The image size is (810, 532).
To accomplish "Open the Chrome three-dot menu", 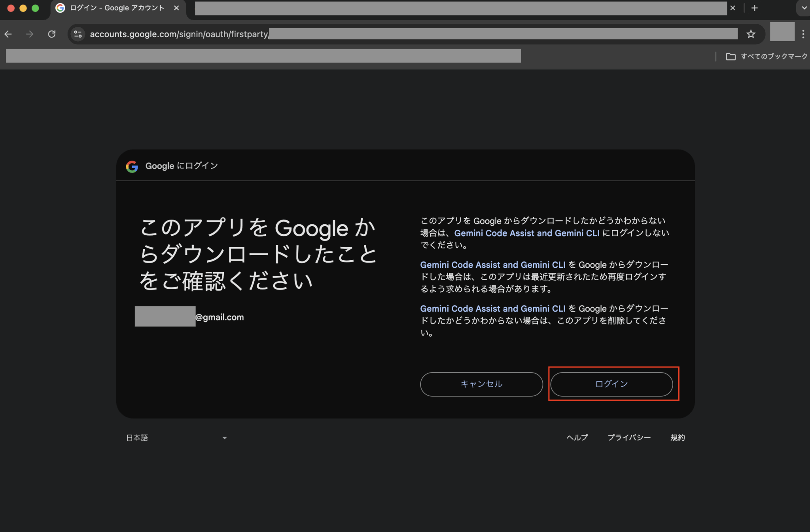I will [803, 34].
